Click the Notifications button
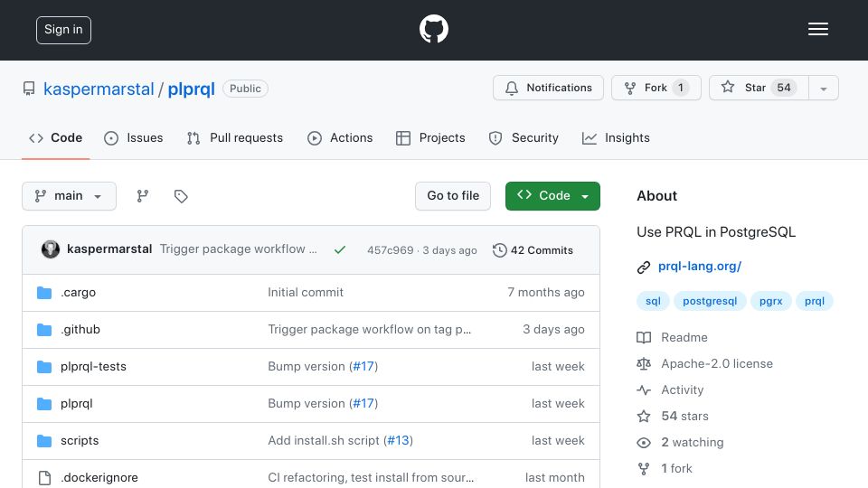 (x=548, y=88)
